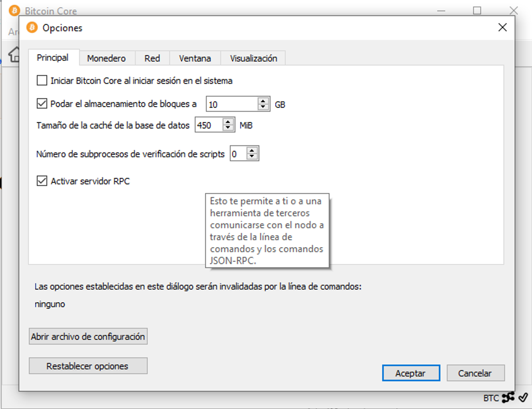Select the Ventana tab
This screenshot has height=409, width=532.
click(x=195, y=58)
